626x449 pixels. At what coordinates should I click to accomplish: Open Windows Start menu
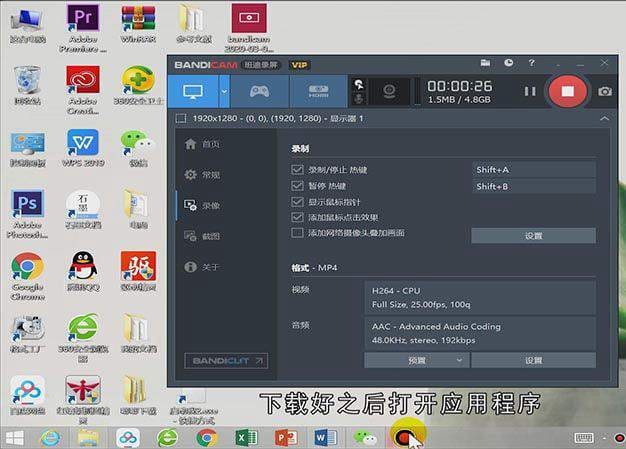15,438
